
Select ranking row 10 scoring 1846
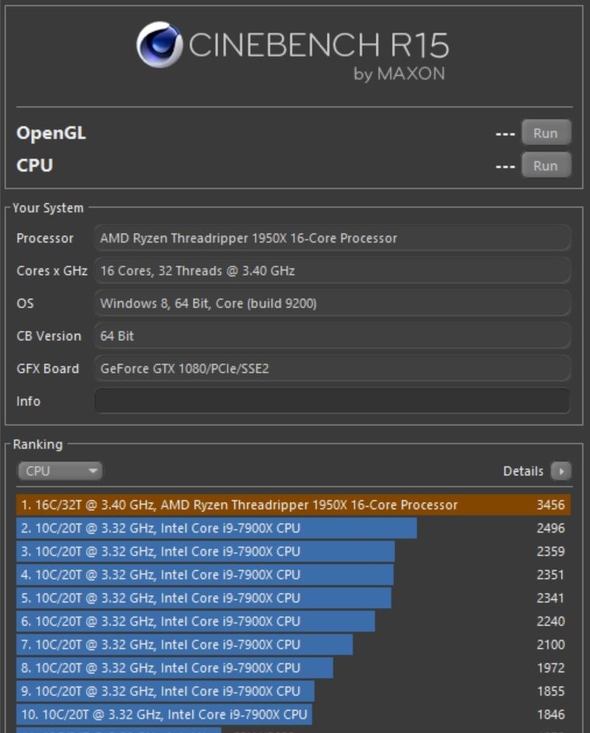[294, 714]
